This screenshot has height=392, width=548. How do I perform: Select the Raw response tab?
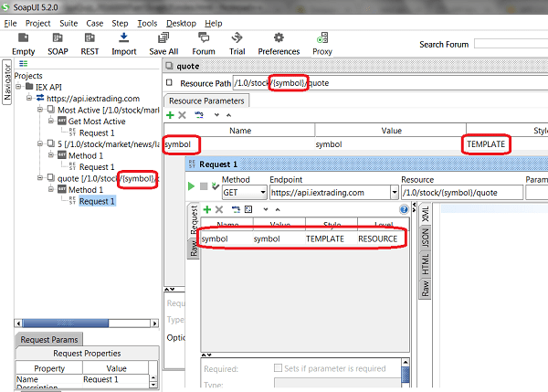(425, 289)
